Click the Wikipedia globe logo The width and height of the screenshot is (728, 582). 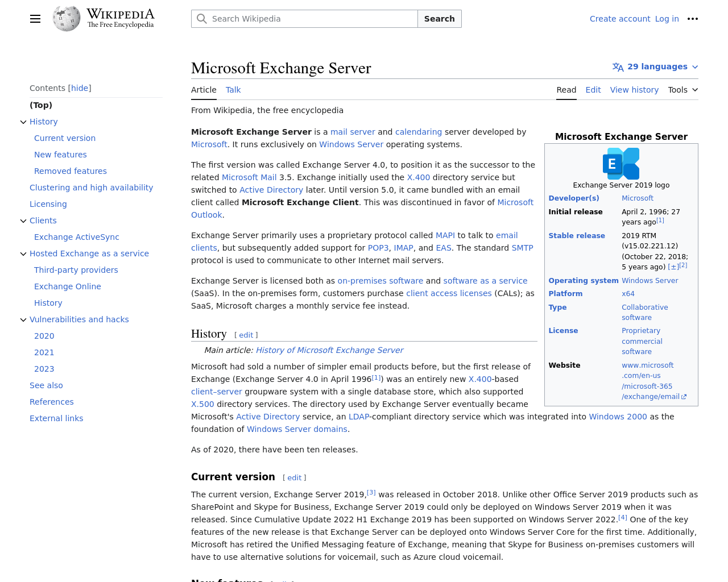coord(67,19)
